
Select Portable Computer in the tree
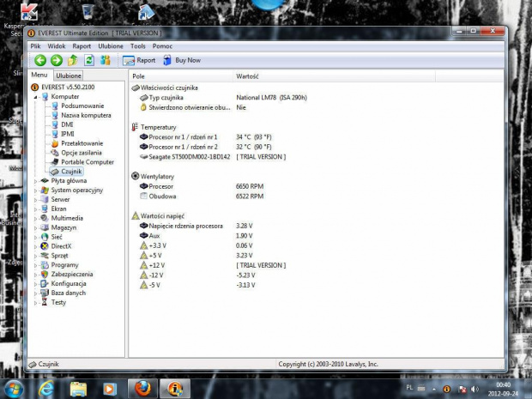click(x=88, y=162)
